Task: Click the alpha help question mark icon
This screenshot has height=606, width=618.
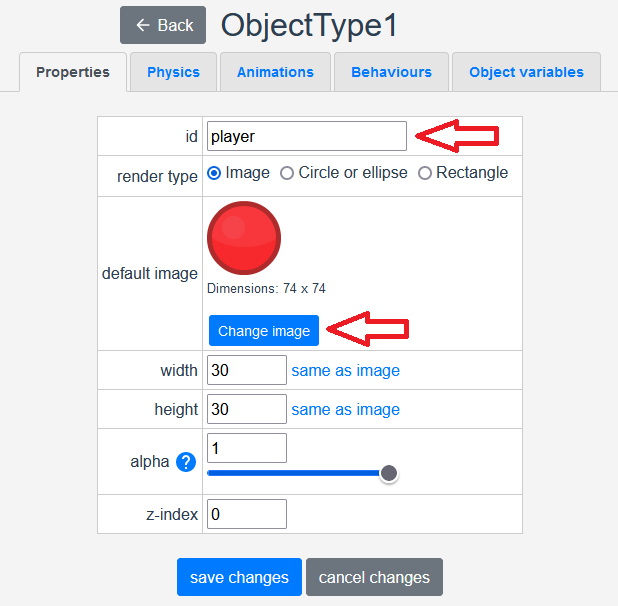Action: [x=185, y=462]
